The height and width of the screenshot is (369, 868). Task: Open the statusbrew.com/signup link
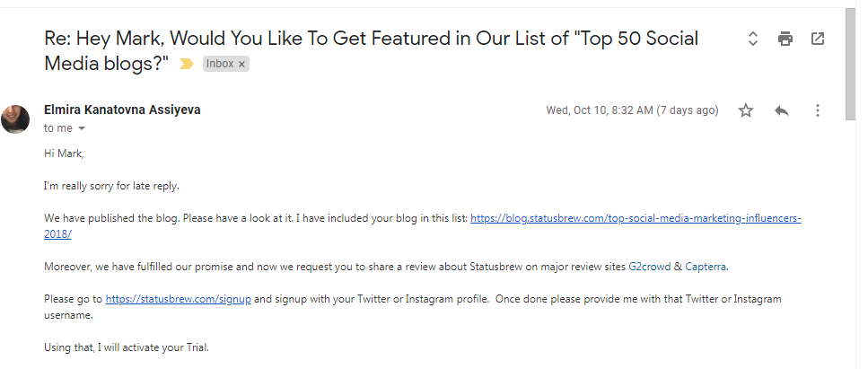pos(178,298)
